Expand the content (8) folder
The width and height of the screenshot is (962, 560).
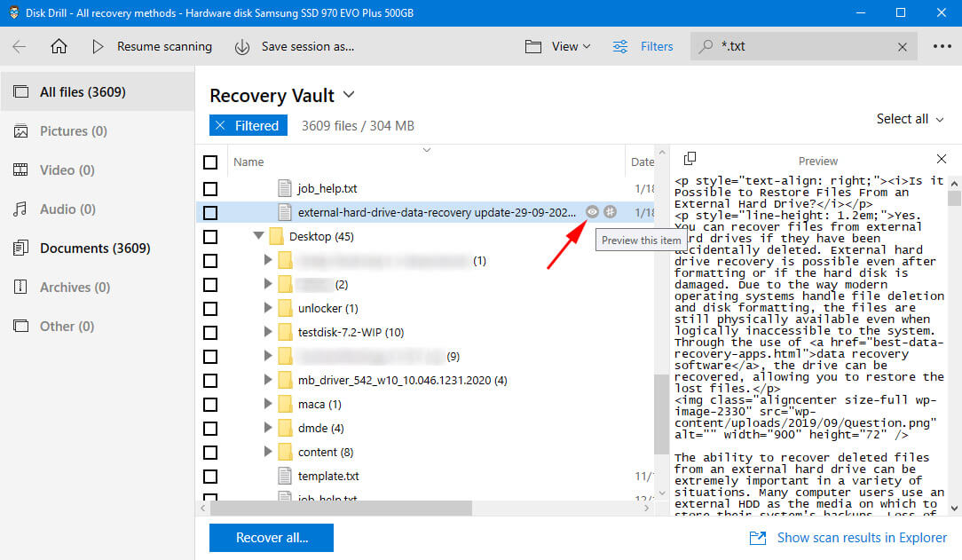267,451
